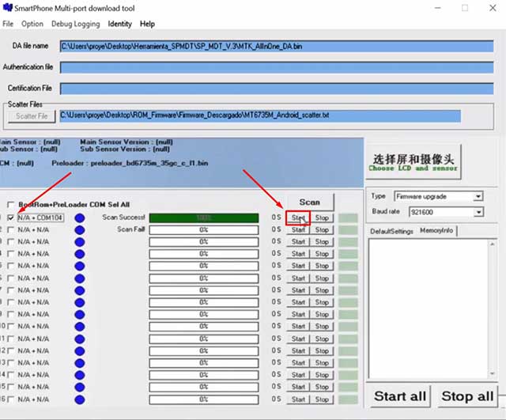Switch to the MemoryInfo tab

pos(436,230)
